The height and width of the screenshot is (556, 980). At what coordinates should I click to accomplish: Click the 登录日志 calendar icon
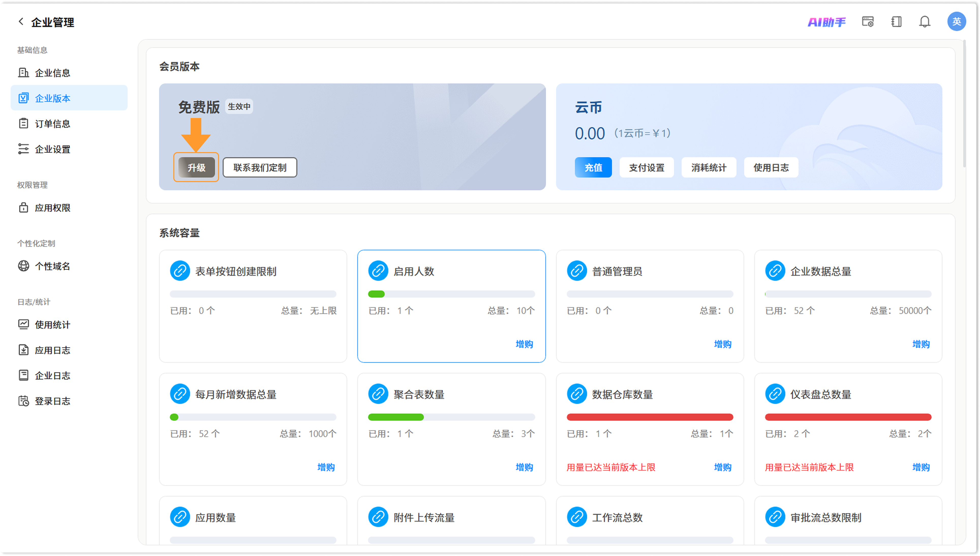(x=23, y=401)
